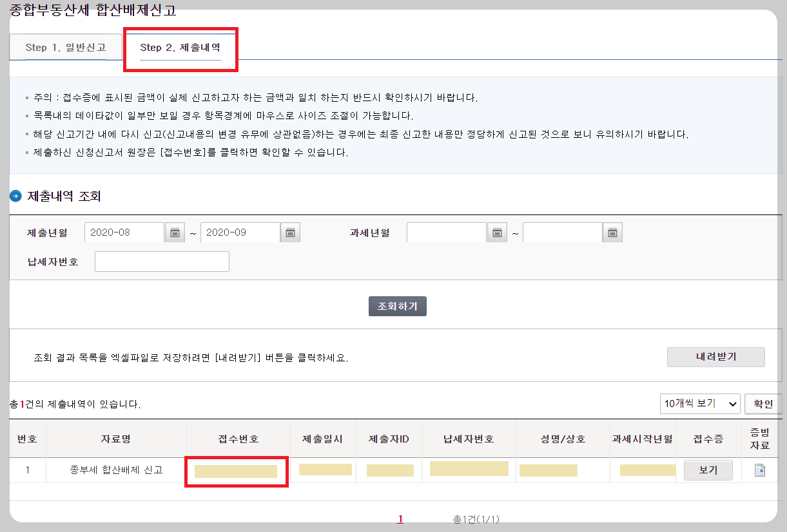Open the calendar for 과세년월 start date
787x532 pixels.
pyautogui.click(x=496, y=232)
